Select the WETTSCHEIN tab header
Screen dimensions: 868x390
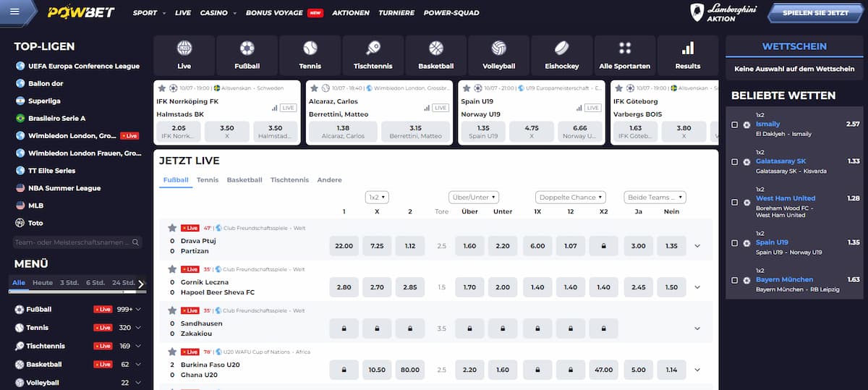tap(794, 46)
